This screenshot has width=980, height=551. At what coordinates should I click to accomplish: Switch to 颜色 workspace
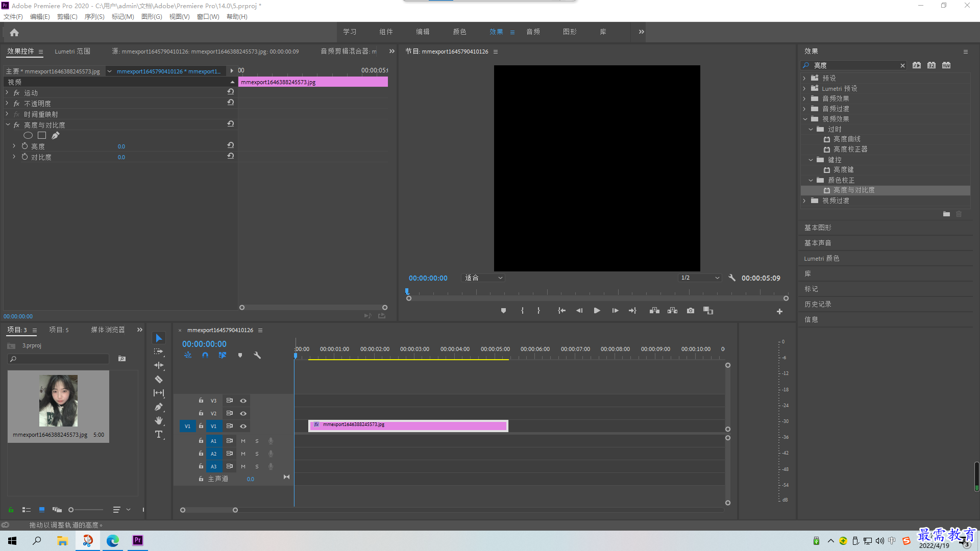(459, 32)
